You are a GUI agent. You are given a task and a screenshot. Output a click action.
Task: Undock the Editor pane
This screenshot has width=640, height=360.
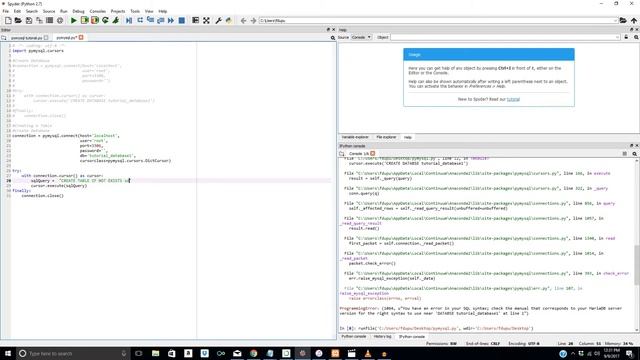[328, 30]
